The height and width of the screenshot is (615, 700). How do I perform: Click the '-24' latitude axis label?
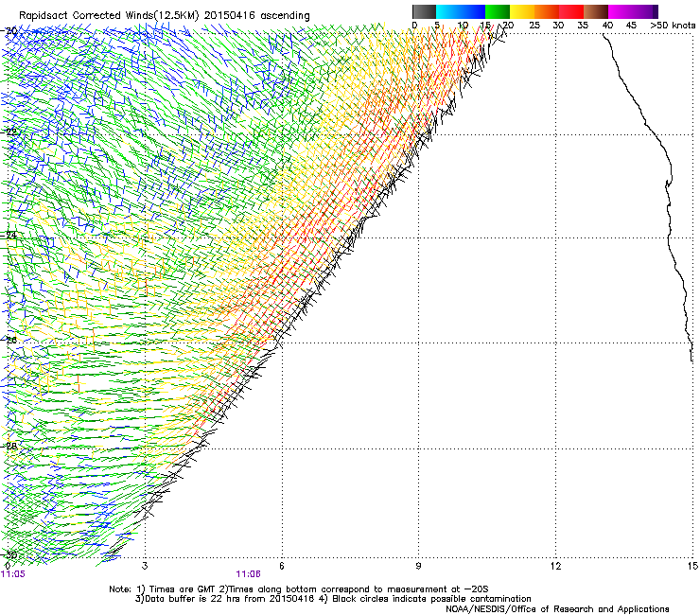point(9,235)
